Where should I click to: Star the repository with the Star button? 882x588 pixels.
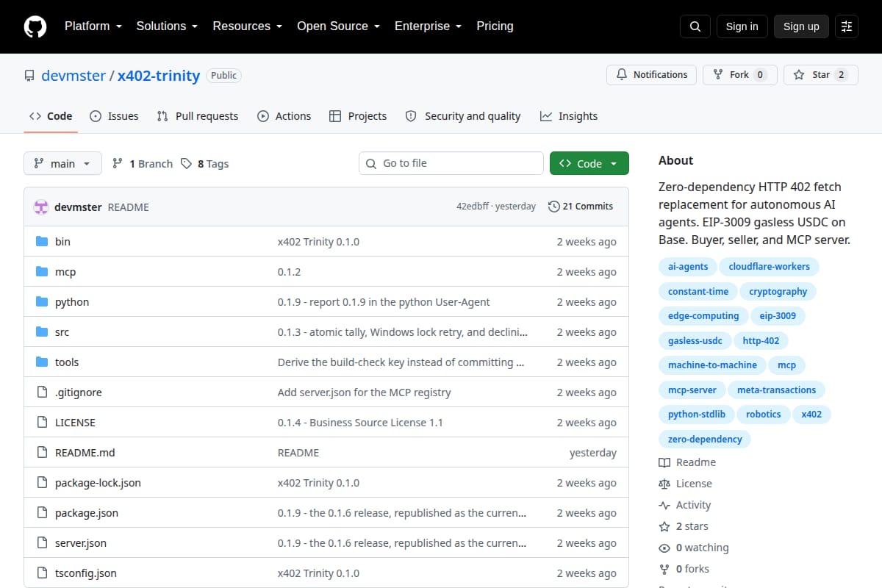click(x=820, y=74)
